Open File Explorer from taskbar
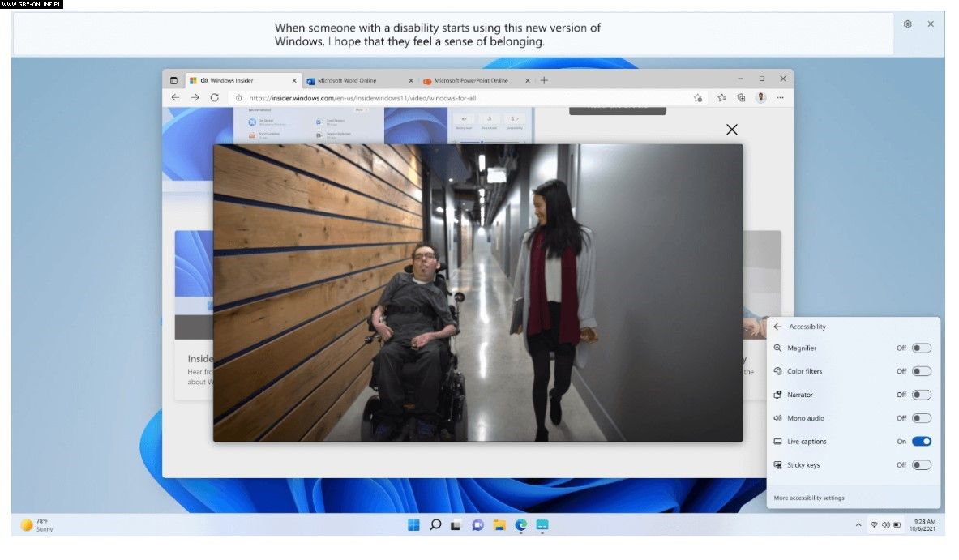 (x=499, y=525)
